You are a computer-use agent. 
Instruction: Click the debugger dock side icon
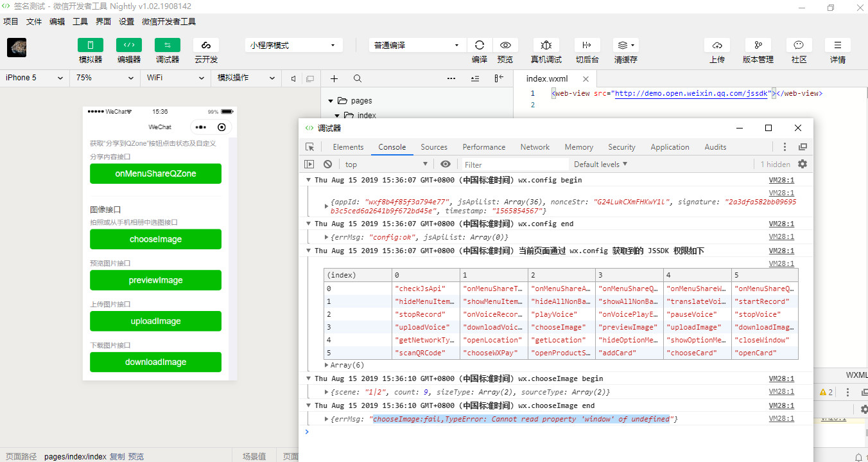(803, 147)
